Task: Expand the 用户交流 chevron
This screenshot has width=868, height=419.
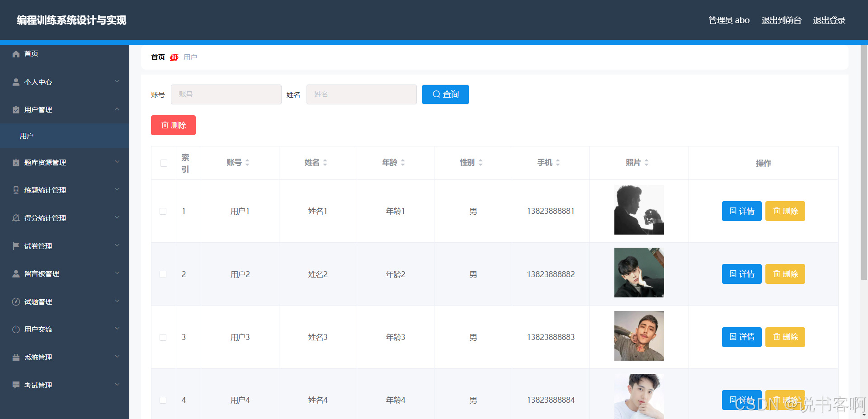Action: coord(117,329)
